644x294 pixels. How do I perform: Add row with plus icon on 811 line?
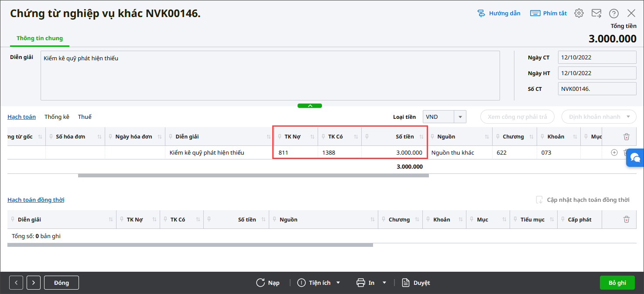tap(614, 152)
